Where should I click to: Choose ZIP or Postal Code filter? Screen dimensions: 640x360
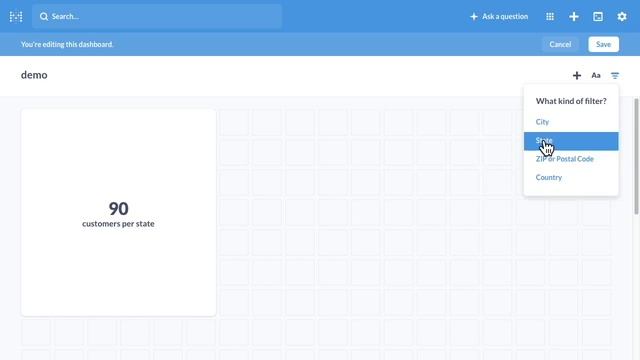(571, 159)
